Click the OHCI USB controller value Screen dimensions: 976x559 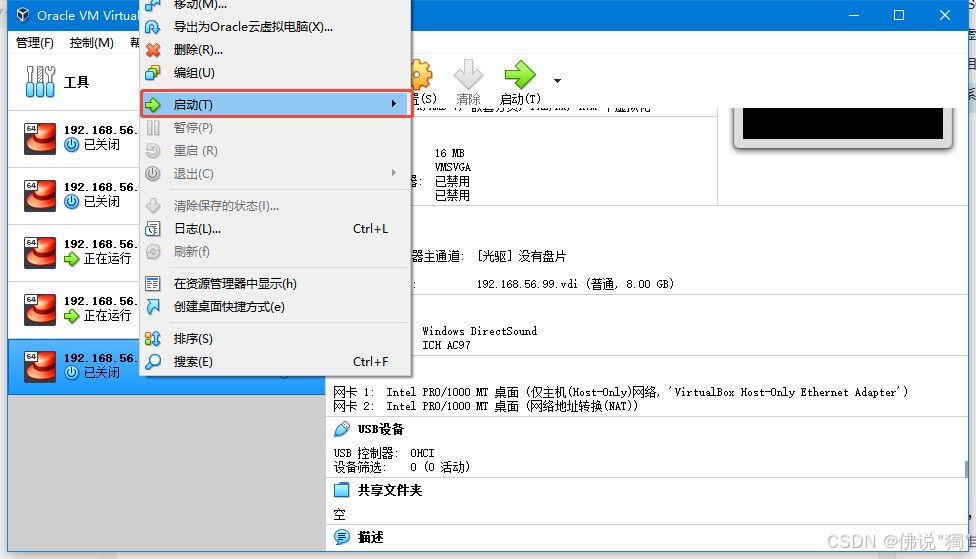(422, 453)
